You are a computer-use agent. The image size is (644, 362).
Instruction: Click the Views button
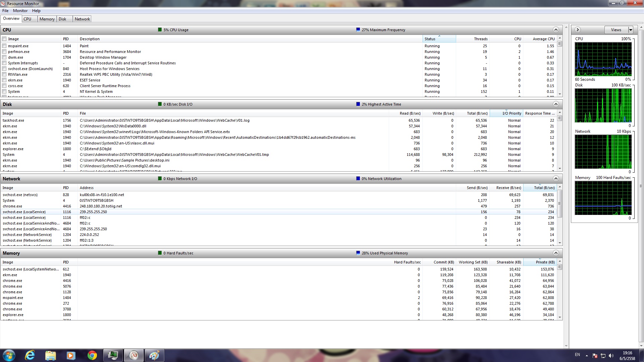tap(616, 30)
